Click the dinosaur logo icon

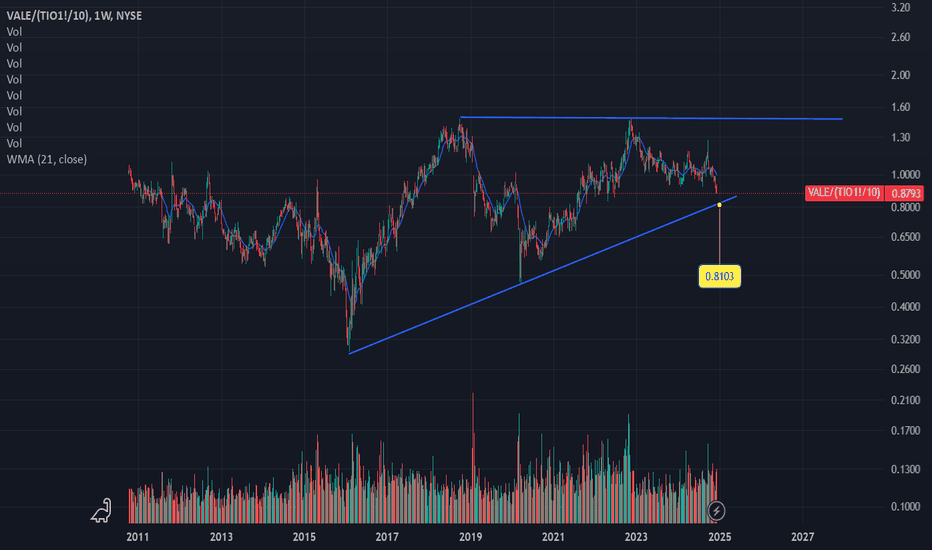[102, 511]
